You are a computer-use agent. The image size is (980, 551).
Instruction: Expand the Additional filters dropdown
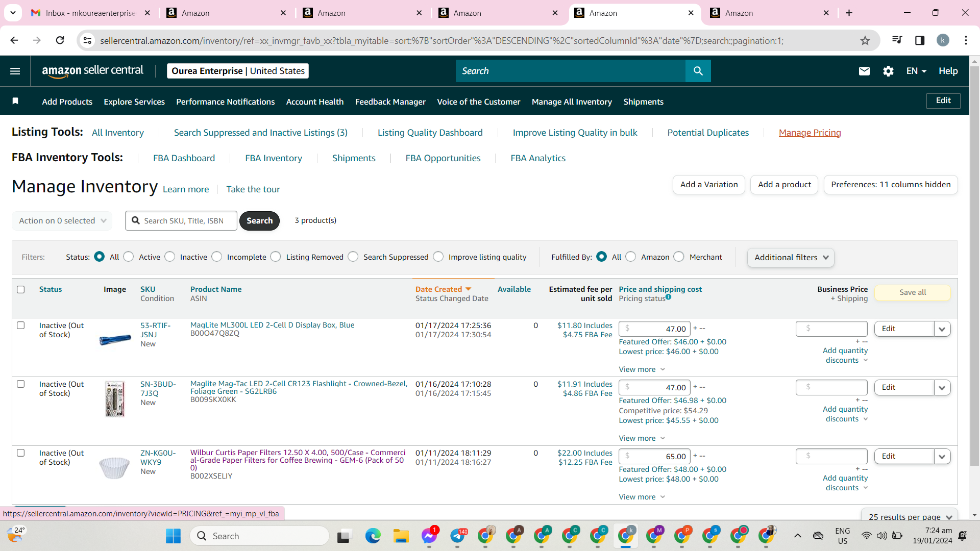(x=791, y=258)
